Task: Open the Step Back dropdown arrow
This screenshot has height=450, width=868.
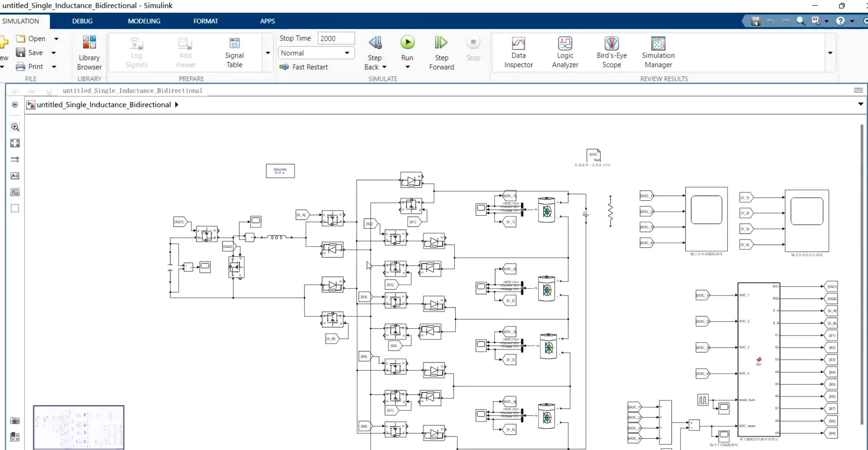Action: 384,67
